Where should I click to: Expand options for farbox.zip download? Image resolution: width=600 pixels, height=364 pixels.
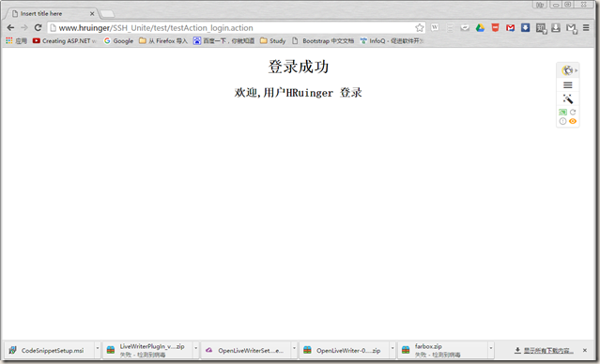coord(490,349)
